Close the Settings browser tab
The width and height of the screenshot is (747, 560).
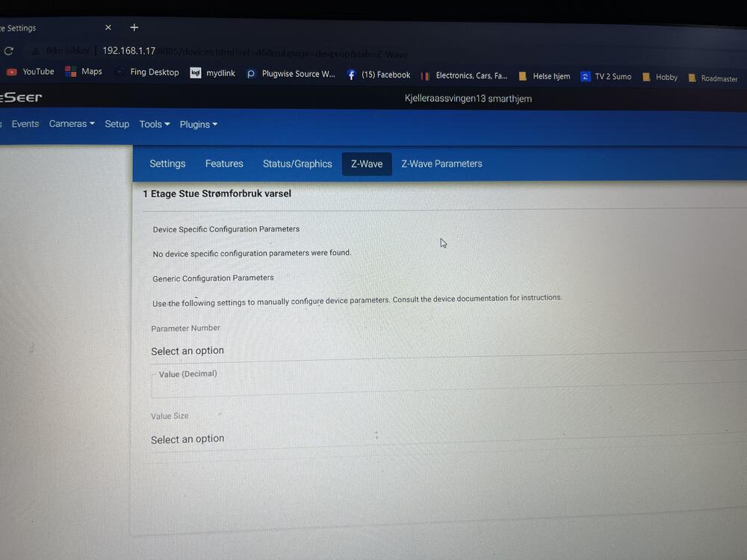tap(108, 28)
